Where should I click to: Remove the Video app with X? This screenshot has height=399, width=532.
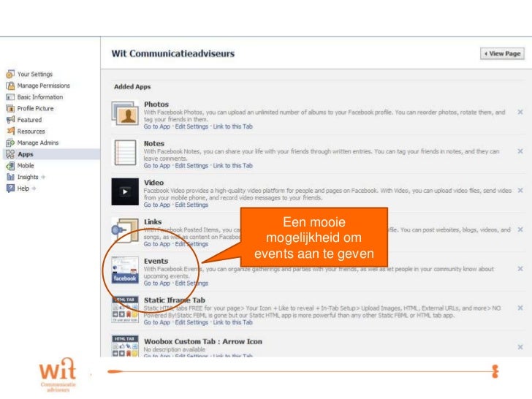click(520, 190)
